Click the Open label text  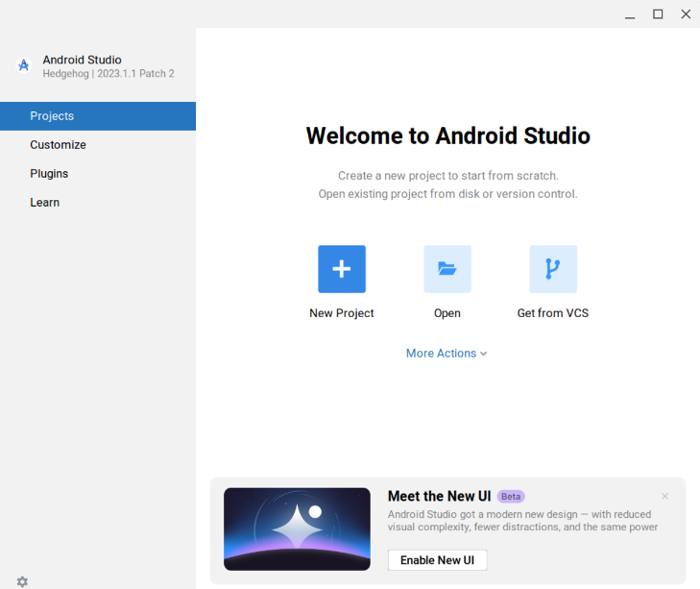[447, 313]
